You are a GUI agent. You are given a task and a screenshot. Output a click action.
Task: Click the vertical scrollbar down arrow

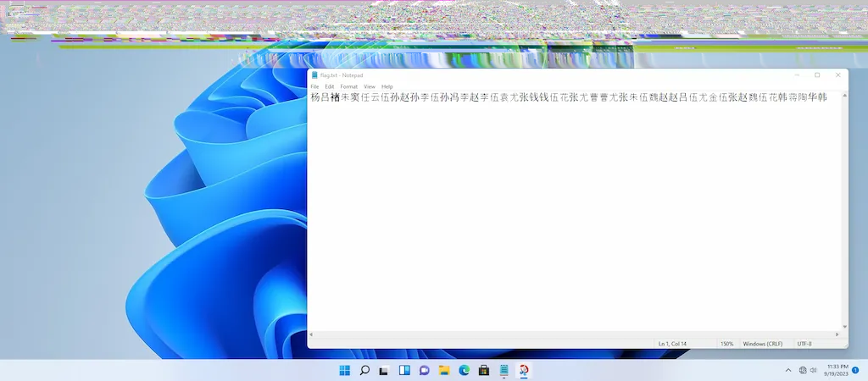(x=843, y=327)
